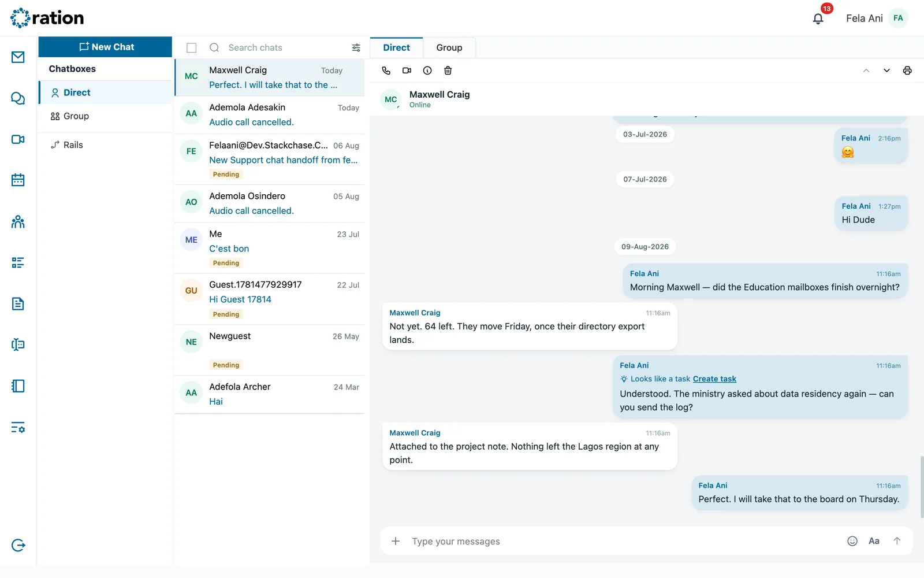Open Ademola Osindero chat

coord(270,203)
